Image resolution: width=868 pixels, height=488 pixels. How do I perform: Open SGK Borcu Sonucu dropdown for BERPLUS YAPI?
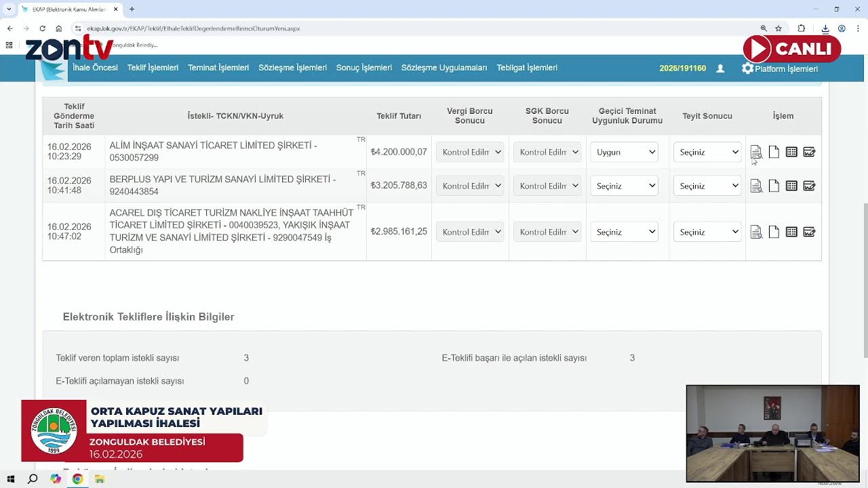[547, 186]
